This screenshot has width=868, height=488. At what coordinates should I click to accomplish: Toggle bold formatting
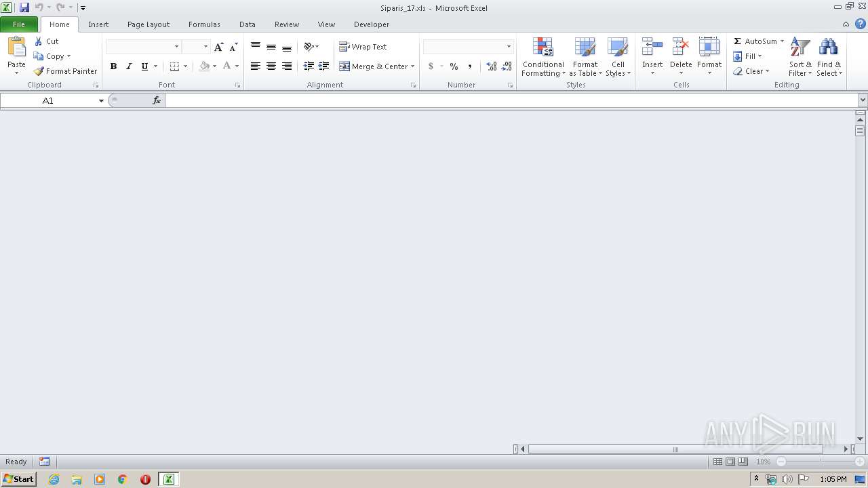coord(113,66)
